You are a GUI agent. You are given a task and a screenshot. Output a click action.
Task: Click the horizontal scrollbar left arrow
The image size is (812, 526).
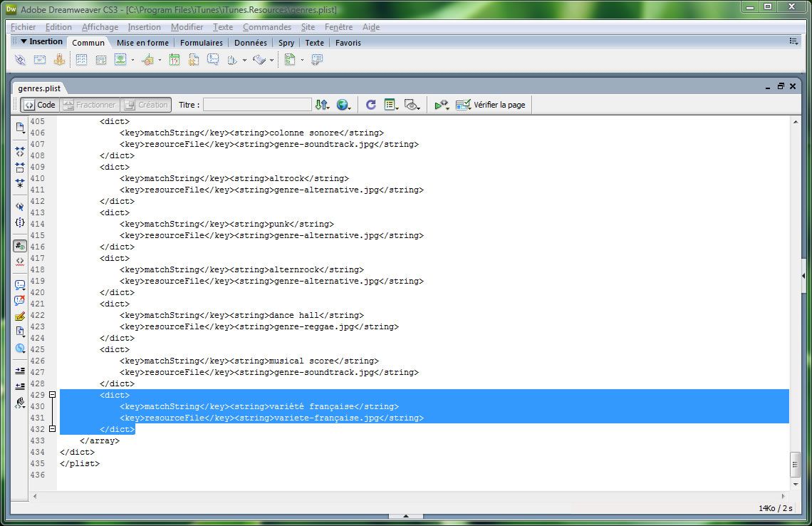[x=35, y=496]
